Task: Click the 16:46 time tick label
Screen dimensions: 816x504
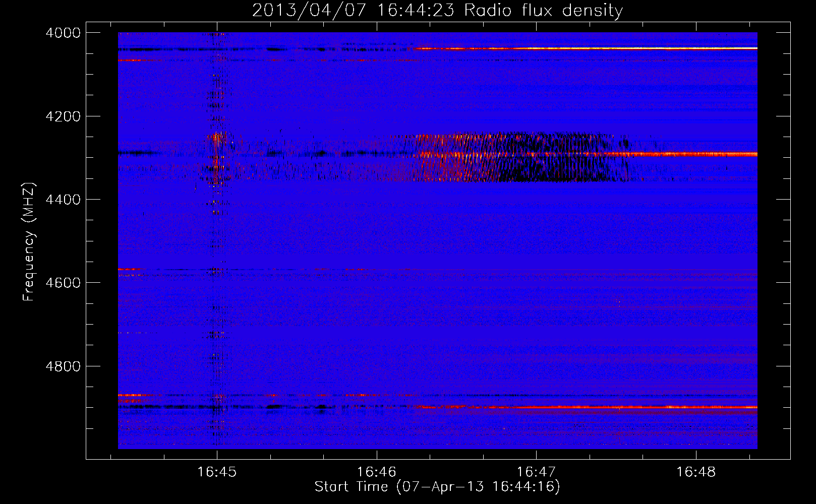Action: pyautogui.click(x=376, y=472)
